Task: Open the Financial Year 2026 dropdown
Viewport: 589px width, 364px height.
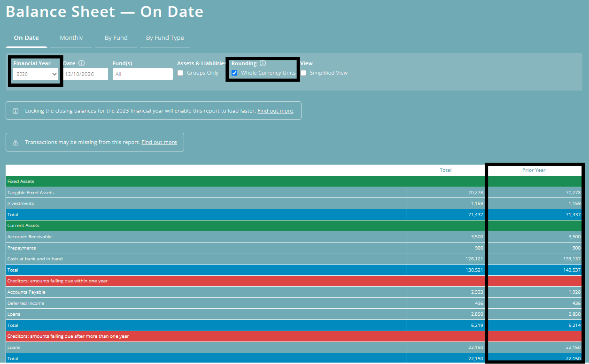Action: coord(35,74)
